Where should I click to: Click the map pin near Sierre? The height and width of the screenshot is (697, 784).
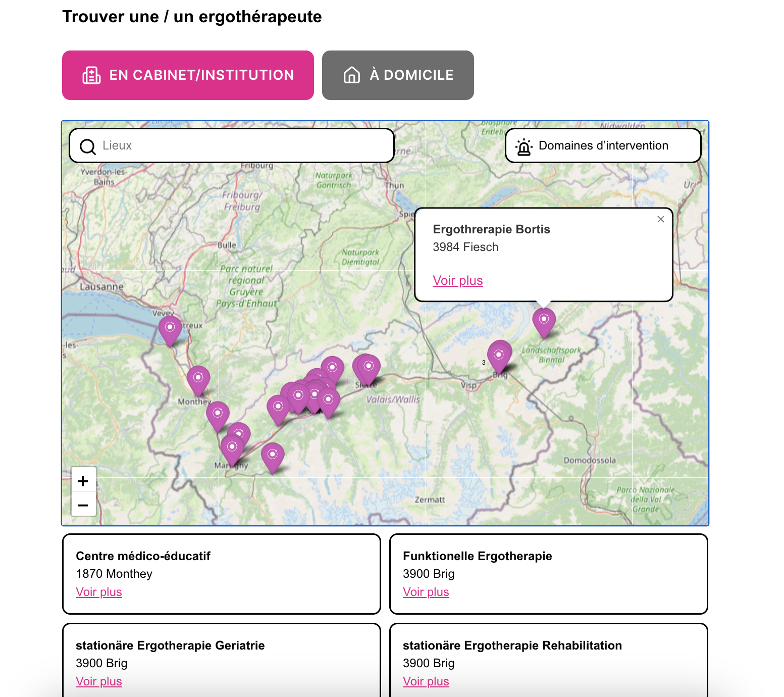[369, 367]
